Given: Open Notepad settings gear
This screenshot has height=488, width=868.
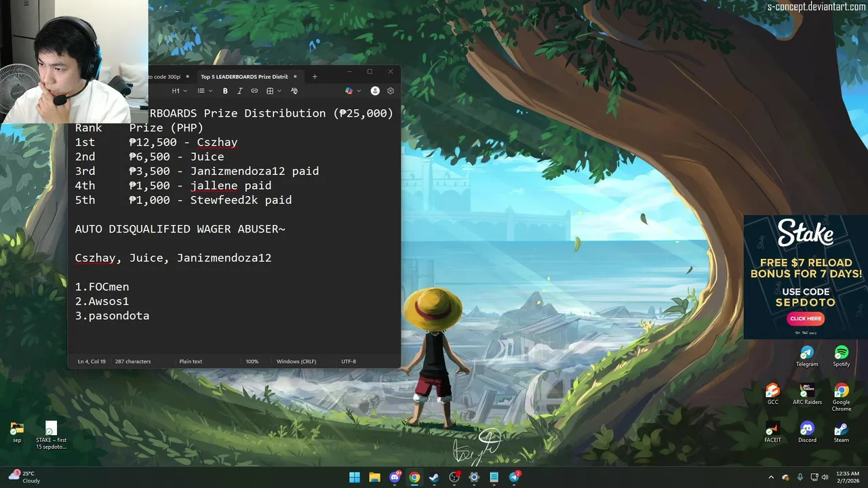Looking at the screenshot, I should coord(391,91).
